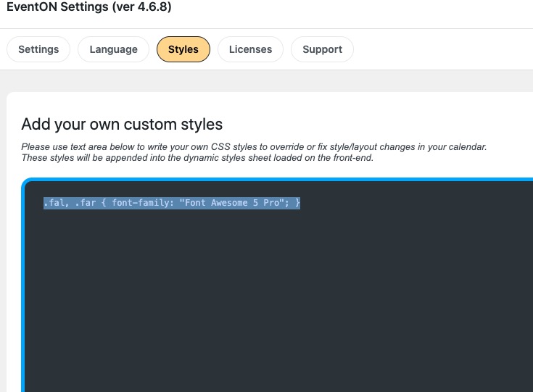Open the Licenses tab
The height and width of the screenshot is (392, 533).
pyautogui.click(x=250, y=49)
